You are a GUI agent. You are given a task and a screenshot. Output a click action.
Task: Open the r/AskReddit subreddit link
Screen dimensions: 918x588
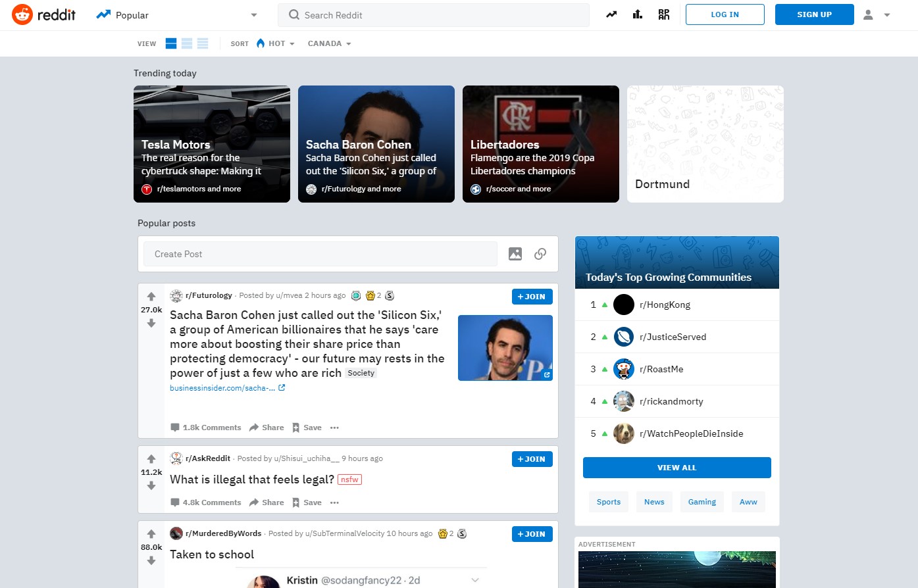[x=208, y=458]
